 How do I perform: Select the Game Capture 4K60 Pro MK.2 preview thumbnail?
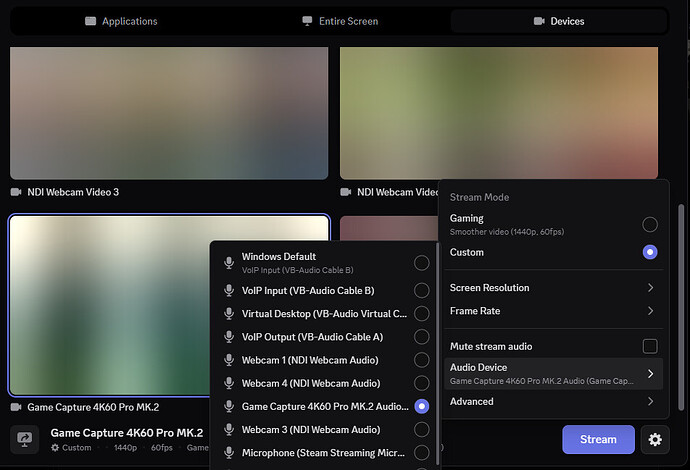(169, 305)
